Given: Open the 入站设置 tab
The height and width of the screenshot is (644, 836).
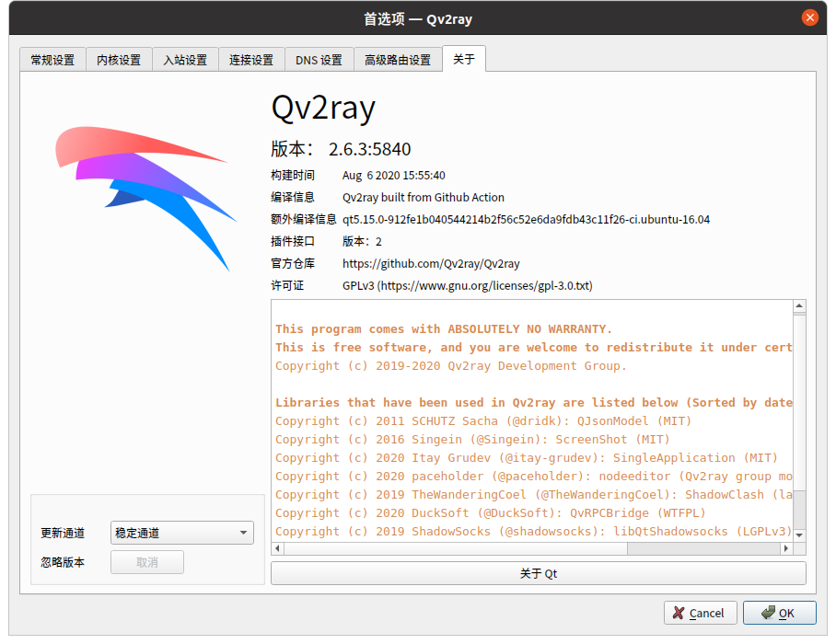Looking at the screenshot, I should click(185, 58).
